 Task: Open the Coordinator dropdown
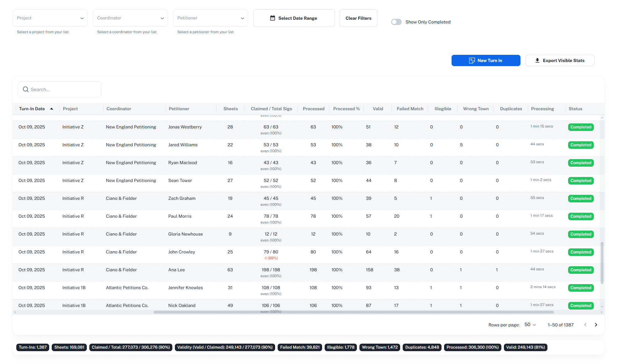click(x=130, y=18)
